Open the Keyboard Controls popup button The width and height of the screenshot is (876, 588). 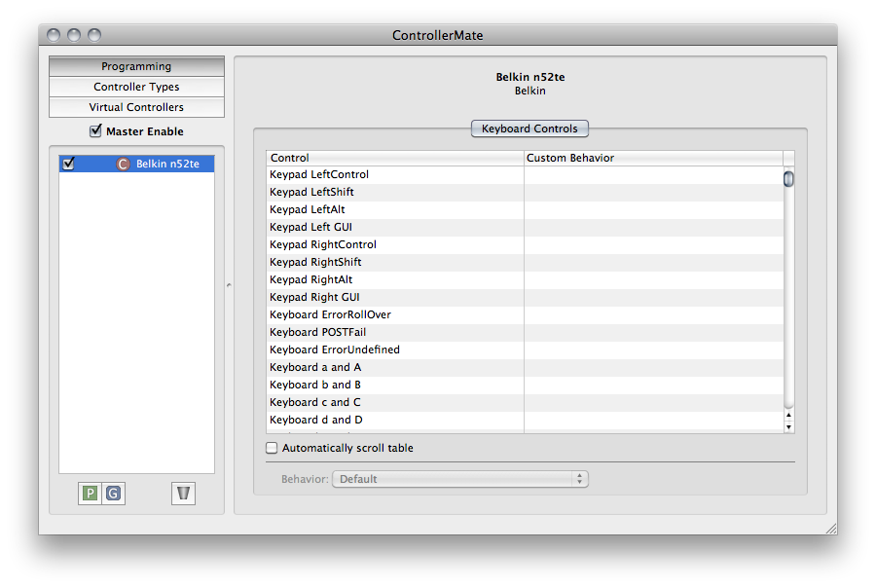[529, 129]
